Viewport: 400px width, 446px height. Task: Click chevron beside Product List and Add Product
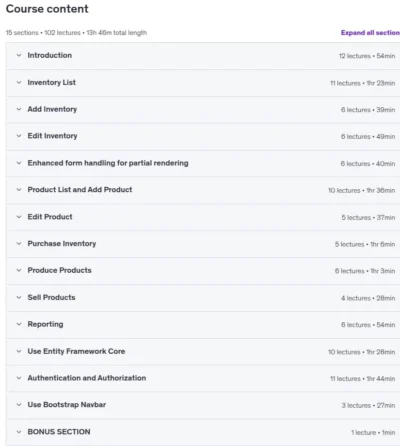pyautogui.click(x=19, y=190)
